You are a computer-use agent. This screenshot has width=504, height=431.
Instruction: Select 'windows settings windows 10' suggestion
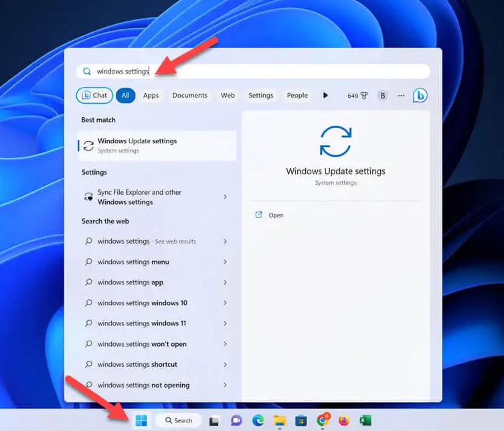157,303
